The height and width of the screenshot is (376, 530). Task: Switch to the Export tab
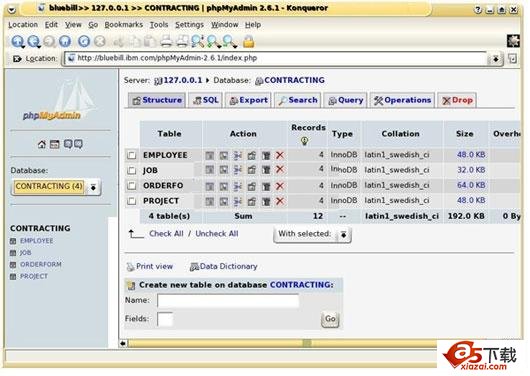click(x=248, y=100)
